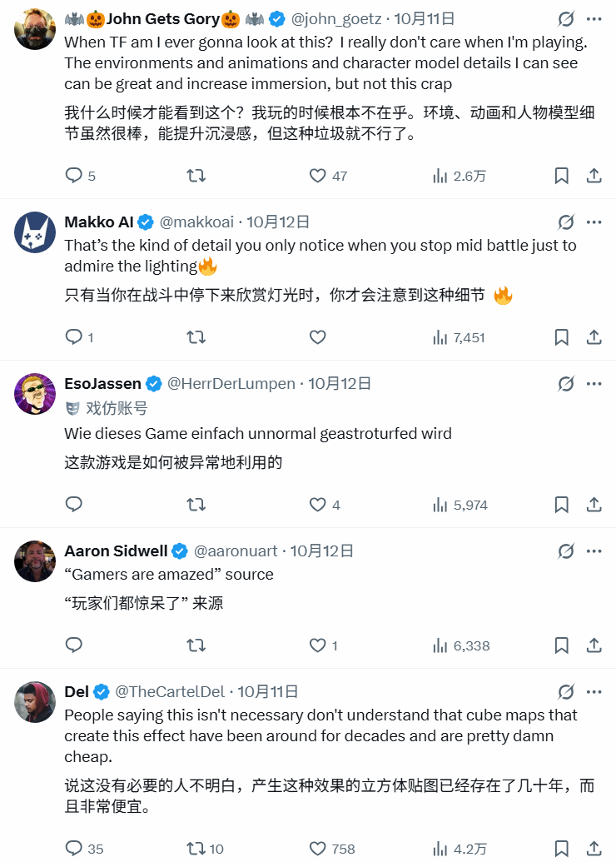Share Aaron Sidwell's tweet
Screen dimensions: 616x862
click(594, 645)
